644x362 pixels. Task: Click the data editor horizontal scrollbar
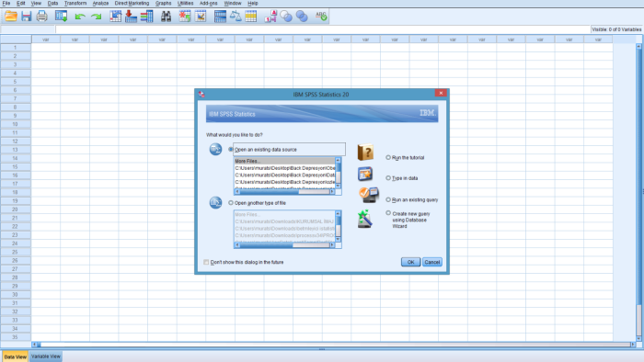[x=333, y=345]
